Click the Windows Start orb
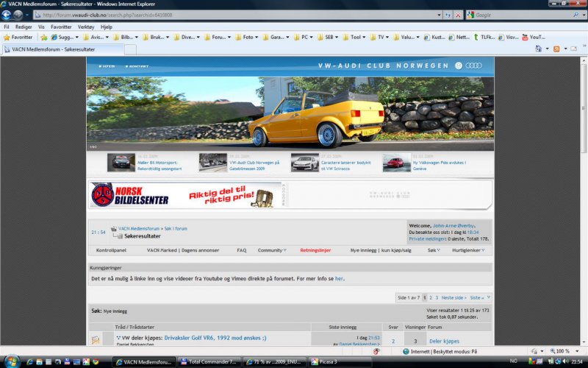 click(10, 361)
